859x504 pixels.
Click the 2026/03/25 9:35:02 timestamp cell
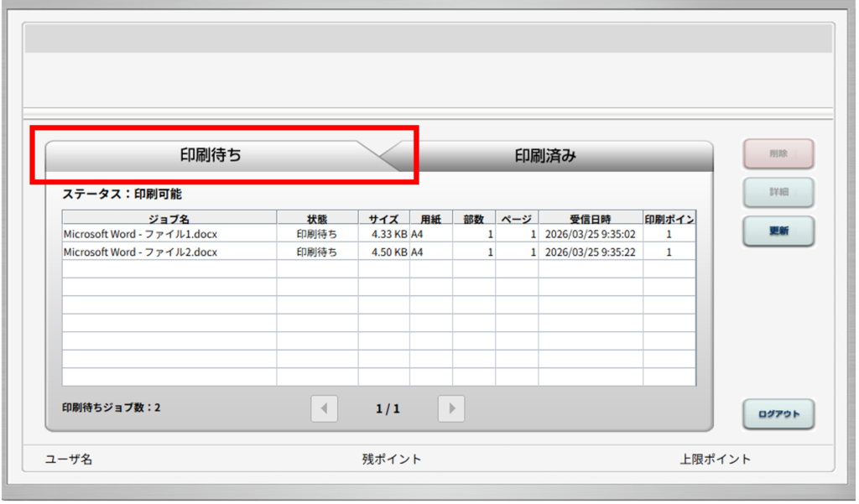[591, 234]
